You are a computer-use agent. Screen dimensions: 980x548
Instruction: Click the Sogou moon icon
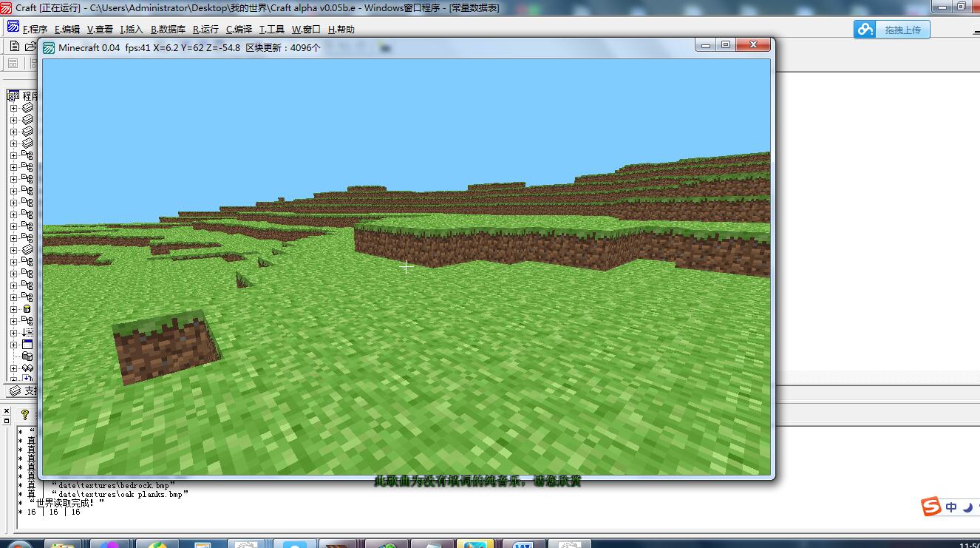967,507
